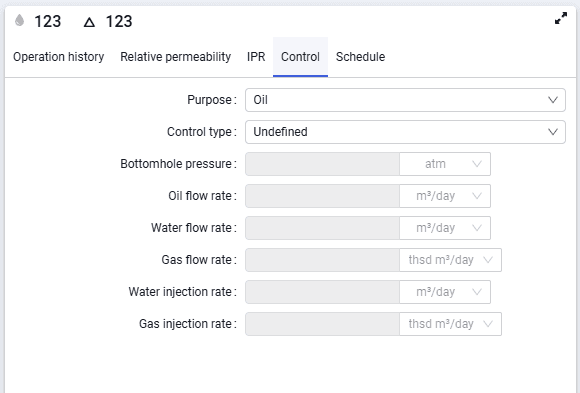Open the Relative permeability tab
Screen dimensions: 580x393
point(175,57)
